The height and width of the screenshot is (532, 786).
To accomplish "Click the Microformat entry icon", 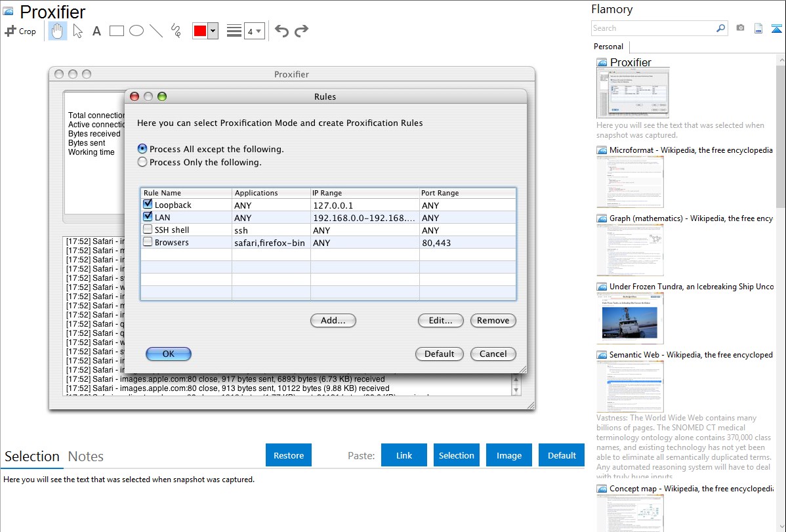I will click(602, 150).
